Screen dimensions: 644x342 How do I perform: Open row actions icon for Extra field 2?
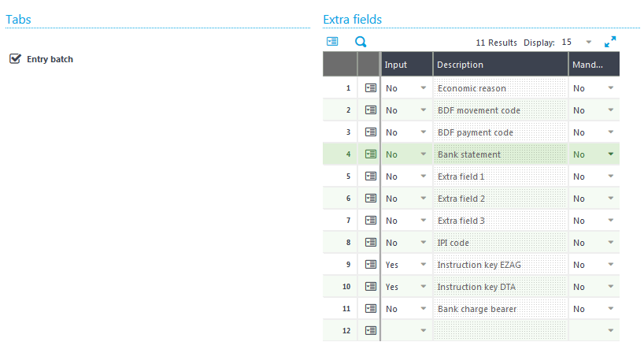coord(371,198)
